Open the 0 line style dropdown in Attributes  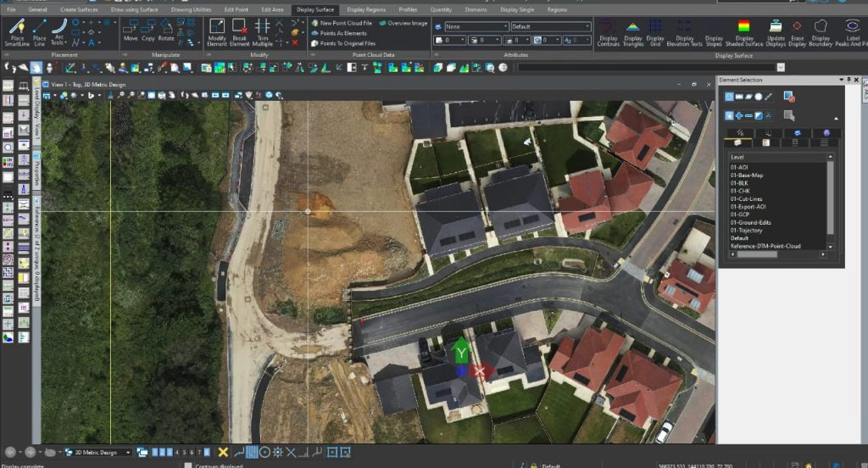point(484,41)
